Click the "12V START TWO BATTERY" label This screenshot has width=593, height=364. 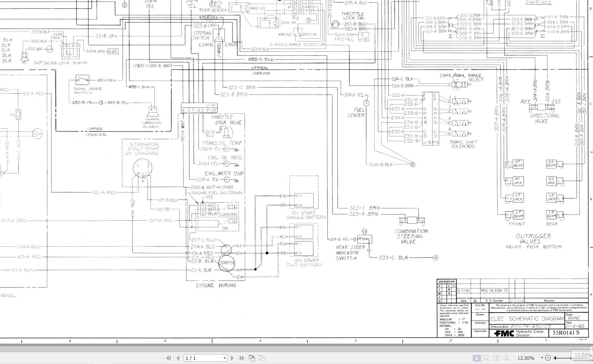[305, 263]
